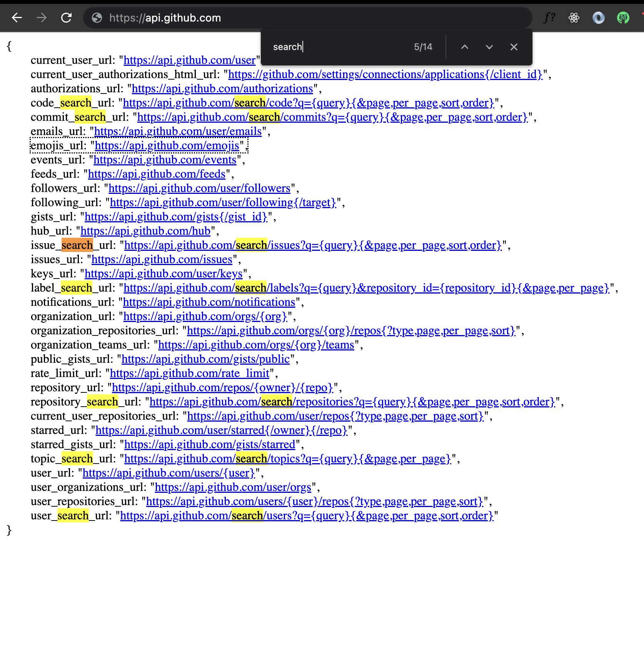The height and width of the screenshot is (664, 644).
Task: Open the code_search_url link
Action: 309,103
